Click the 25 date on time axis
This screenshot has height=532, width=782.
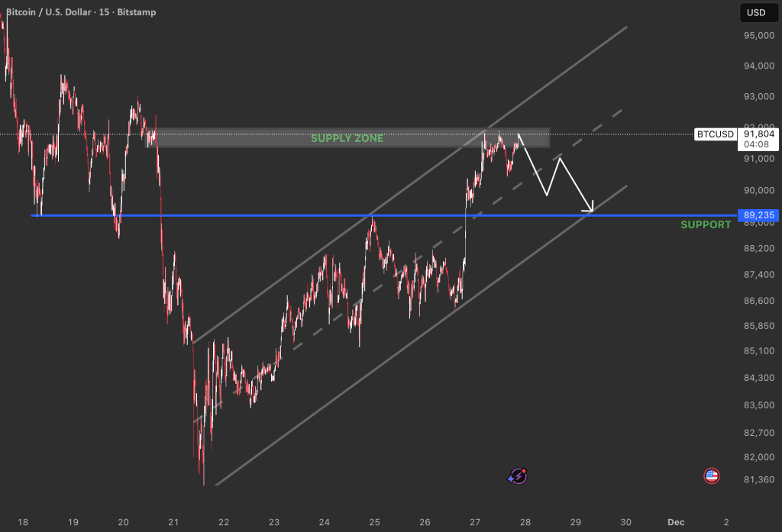pyautogui.click(x=374, y=522)
